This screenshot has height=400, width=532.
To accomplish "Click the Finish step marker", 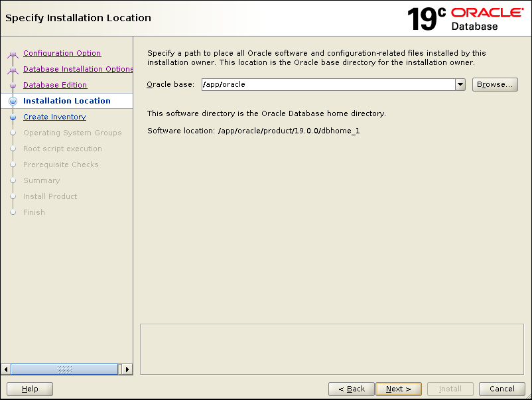I will (x=13, y=212).
